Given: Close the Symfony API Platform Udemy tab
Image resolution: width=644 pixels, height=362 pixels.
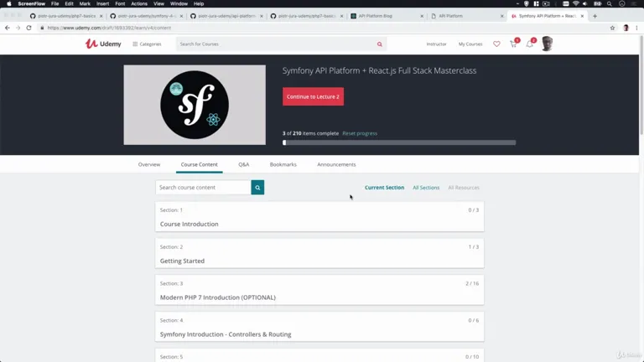Looking at the screenshot, I should click(x=582, y=16).
